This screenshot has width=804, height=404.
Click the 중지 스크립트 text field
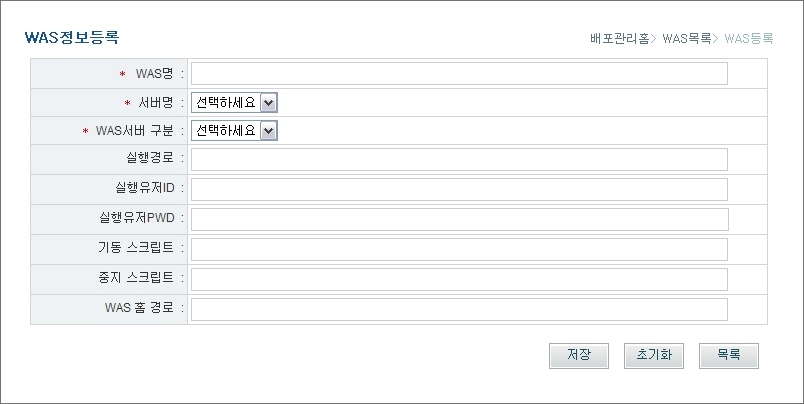[459, 279]
